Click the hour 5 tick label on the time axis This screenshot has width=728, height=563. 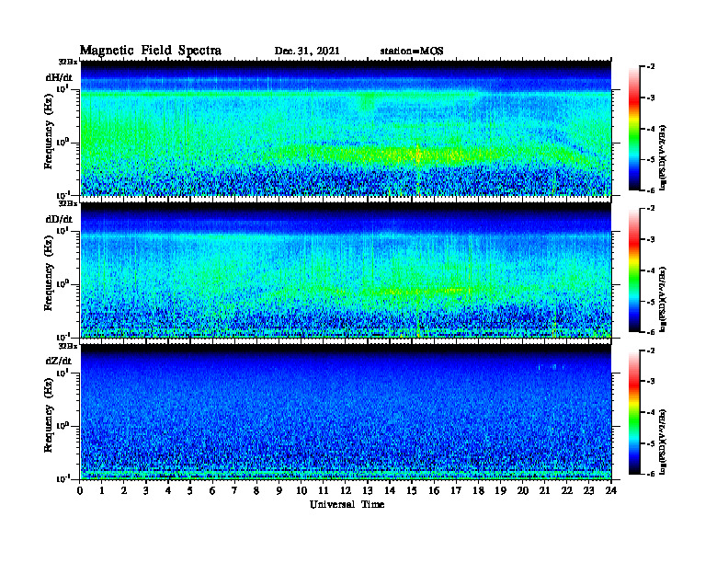tap(190, 491)
